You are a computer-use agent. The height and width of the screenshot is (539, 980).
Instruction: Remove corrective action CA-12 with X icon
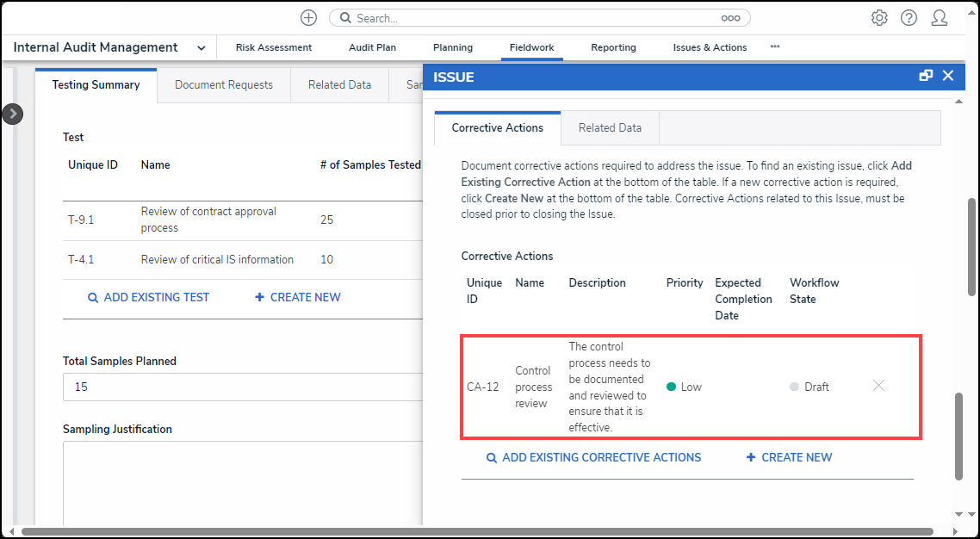point(878,386)
